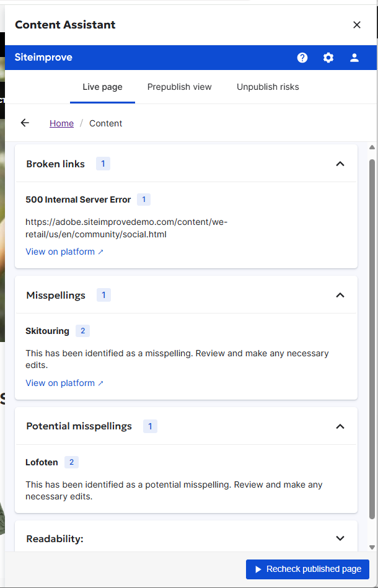Click the scrollbar down arrow
The height and width of the screenshot is (588, 378).
tap(372, 547)
